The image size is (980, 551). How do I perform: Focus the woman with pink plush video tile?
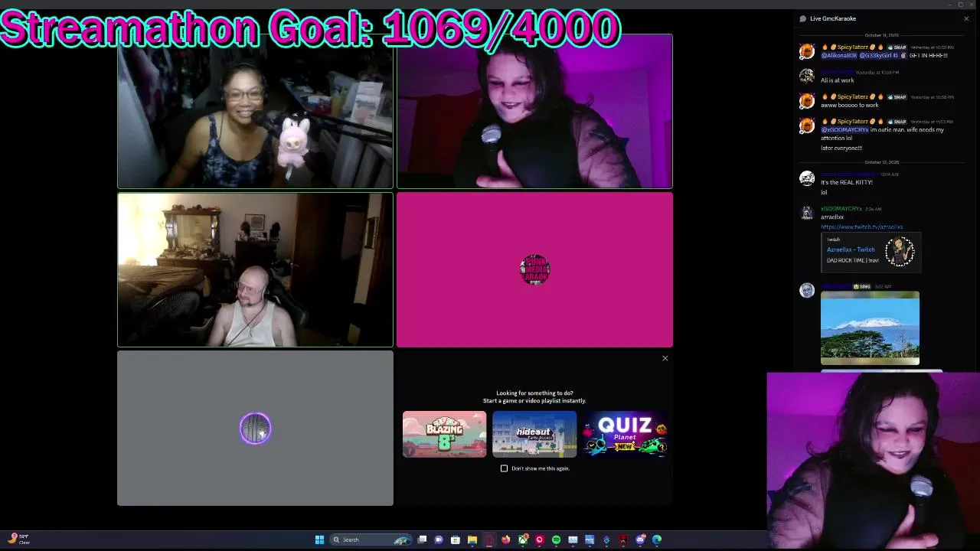[x=255, y=111]
